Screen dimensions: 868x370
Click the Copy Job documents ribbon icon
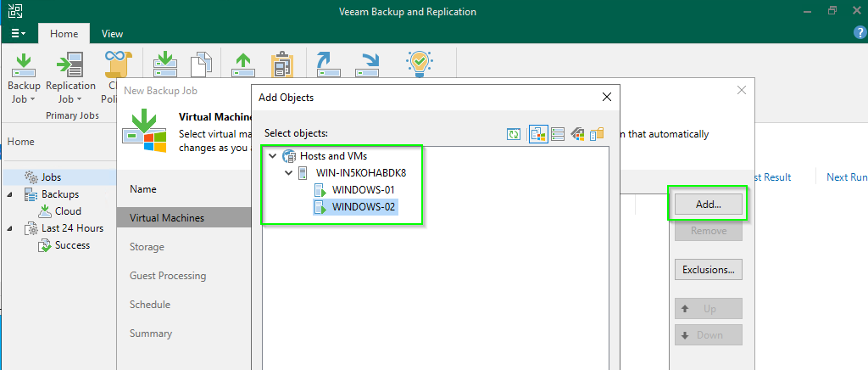pos(202,64)
